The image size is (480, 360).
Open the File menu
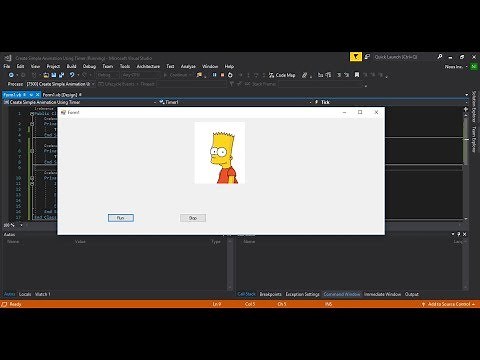(7, 66)
